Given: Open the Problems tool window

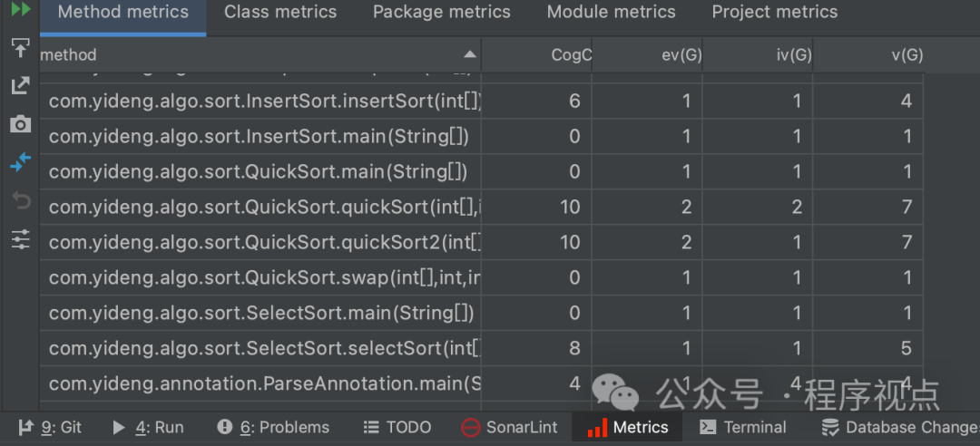Looking at the screenshot, I should coord(273,427).
